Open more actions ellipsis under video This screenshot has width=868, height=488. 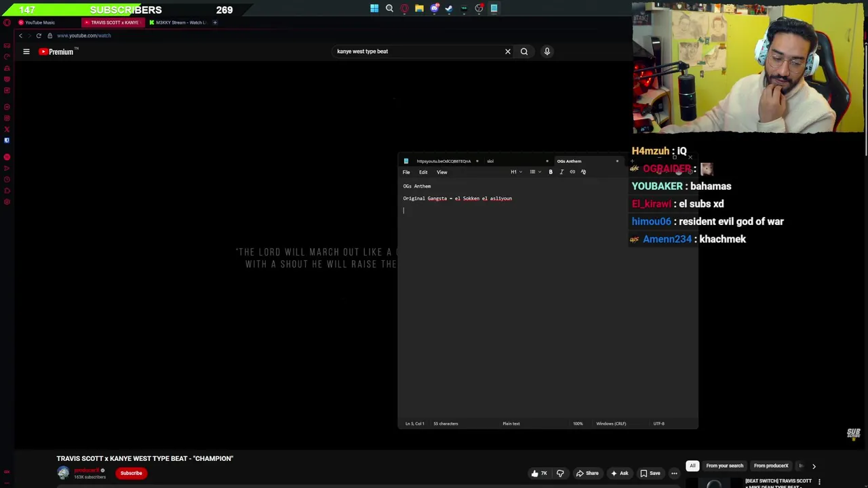pyautogui.click(x=674, y=473)
